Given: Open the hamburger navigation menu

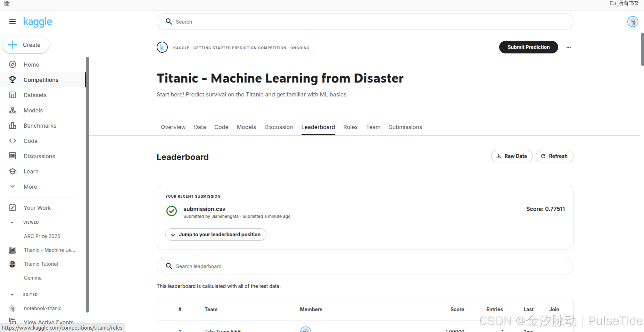Looking at the screenshot, I should click(x=13, y=22).
